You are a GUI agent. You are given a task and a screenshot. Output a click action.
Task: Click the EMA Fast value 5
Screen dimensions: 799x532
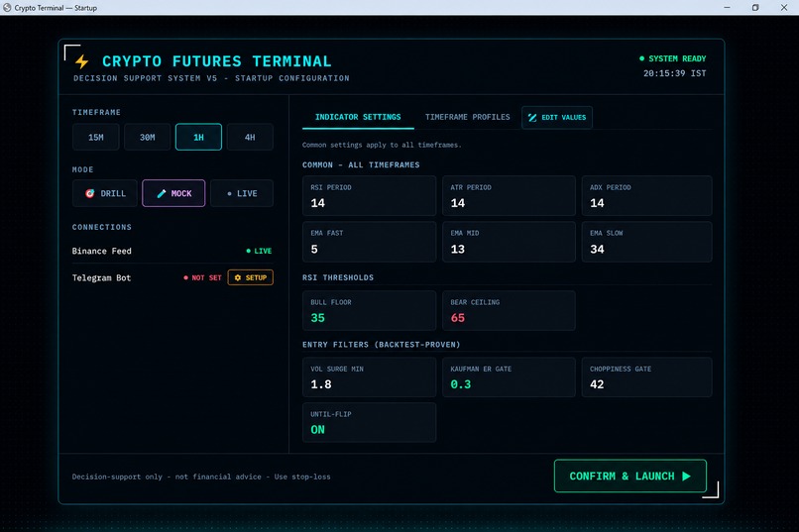click(314, 249)
